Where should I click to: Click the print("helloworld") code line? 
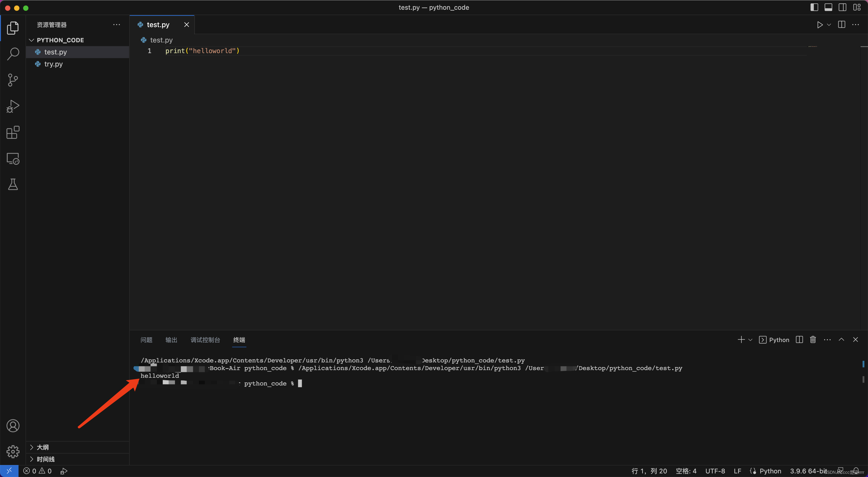click(x=202, y=51)
